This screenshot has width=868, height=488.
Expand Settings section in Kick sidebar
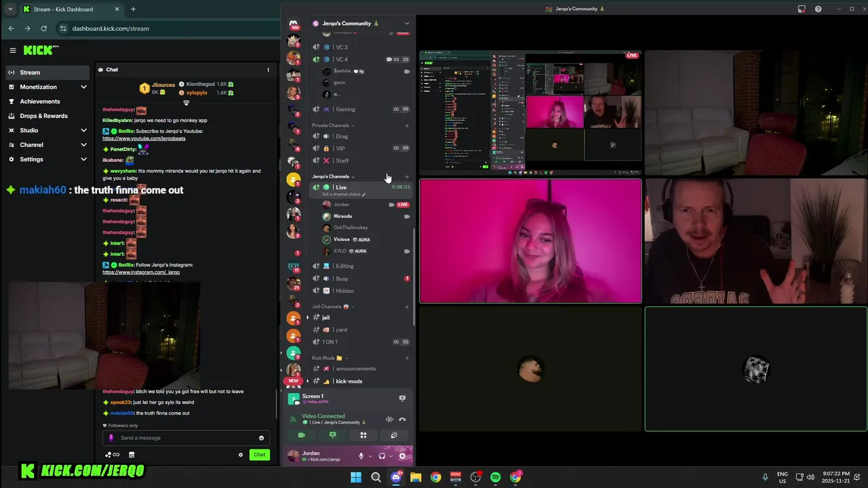coord(83,159)
